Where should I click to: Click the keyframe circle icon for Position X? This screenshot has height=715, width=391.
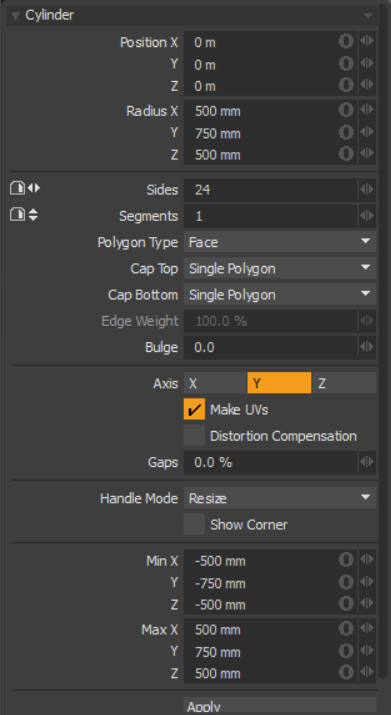(346, 41)
